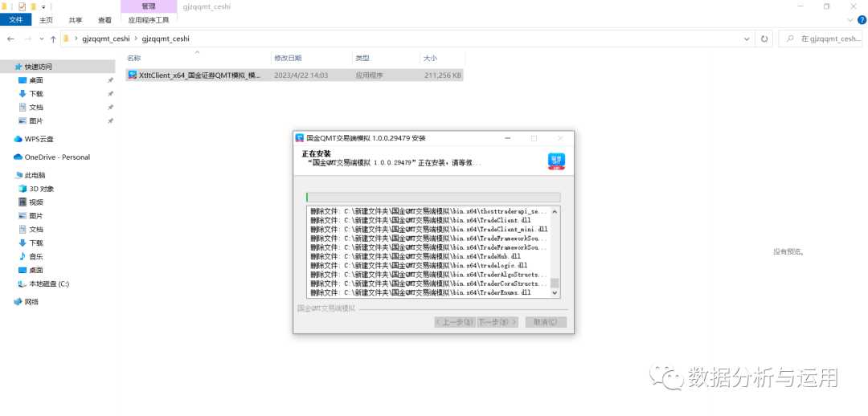Open OneDrive - Personal in sidebar
Image resolution: width=868 pixels, height=416 pixels.
coord(52,157)
